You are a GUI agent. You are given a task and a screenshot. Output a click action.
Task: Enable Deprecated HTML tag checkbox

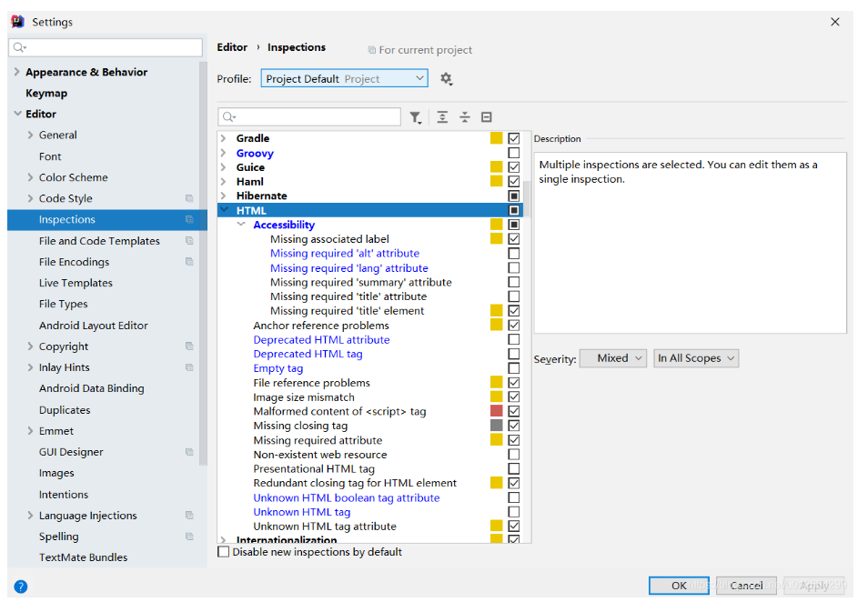(x=514, y=354)
